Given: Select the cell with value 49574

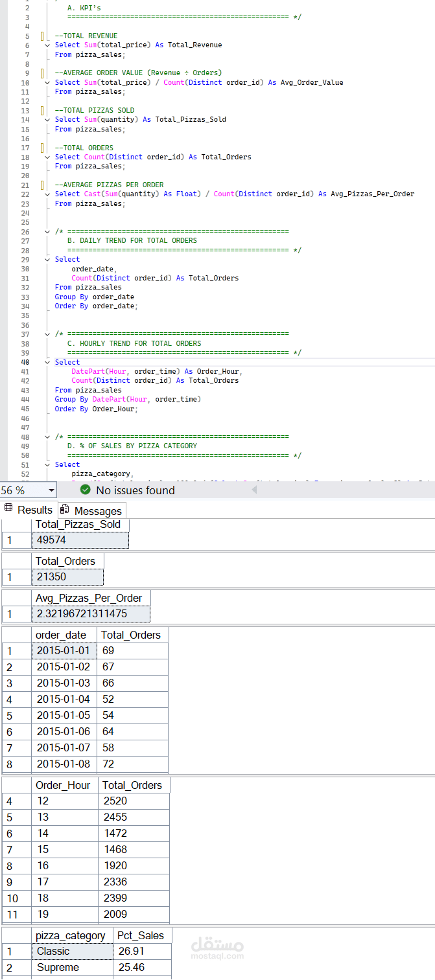Looking at the screenshot, I should click(x=80, y=540).
